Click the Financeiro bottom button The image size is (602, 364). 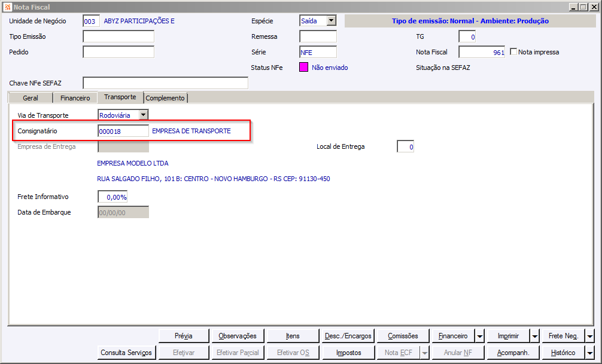pos(453,336)
